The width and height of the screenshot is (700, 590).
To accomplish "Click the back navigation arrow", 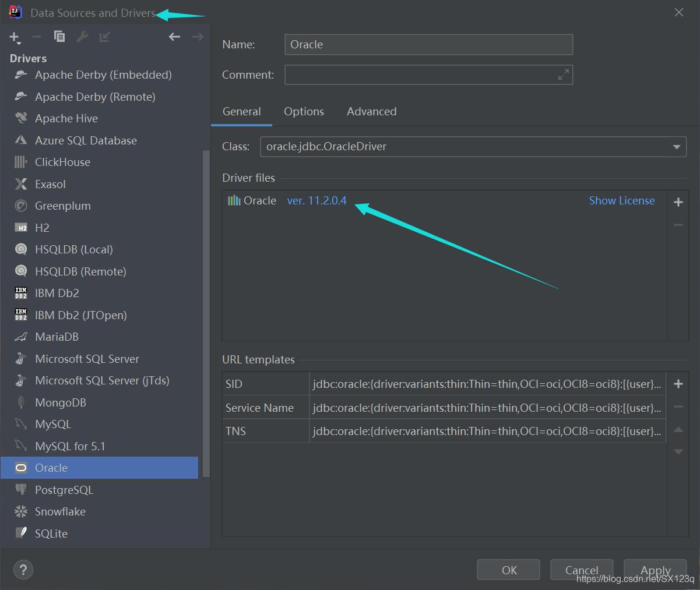I will (x=174, y=36).
